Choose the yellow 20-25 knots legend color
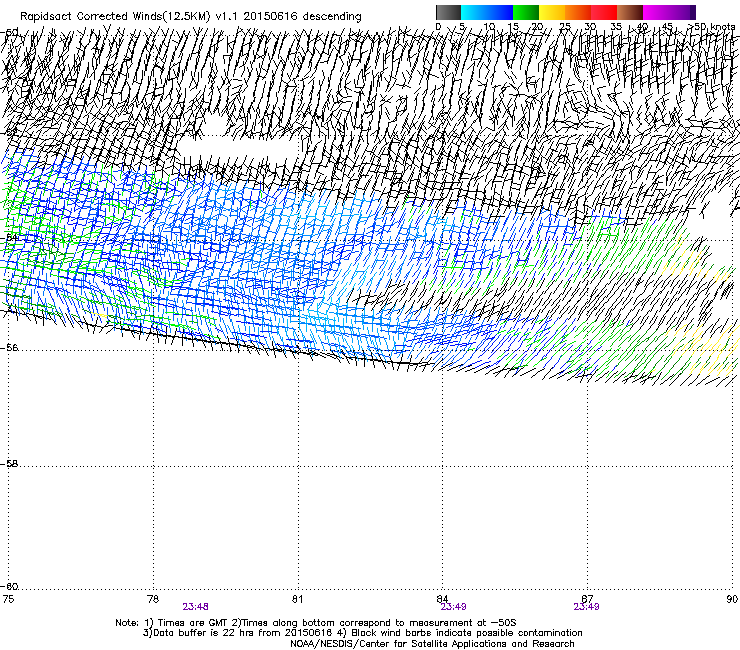 (552, 12)
